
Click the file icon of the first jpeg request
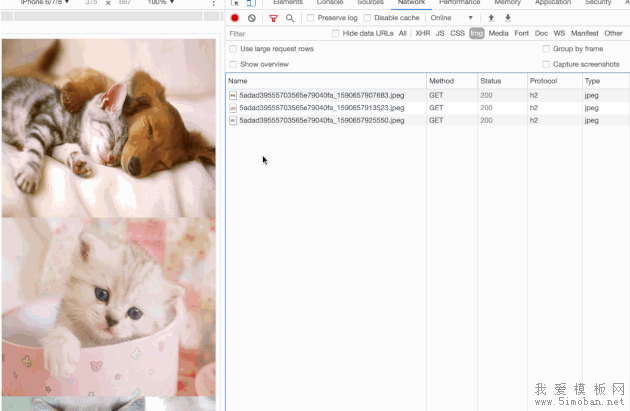(x=233, y=96)
